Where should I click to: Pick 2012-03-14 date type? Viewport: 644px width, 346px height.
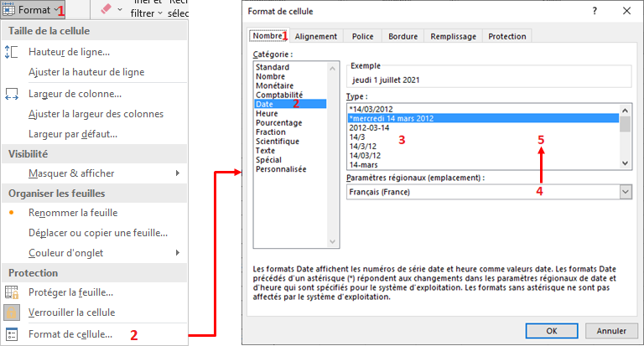[x=483, y=127]
